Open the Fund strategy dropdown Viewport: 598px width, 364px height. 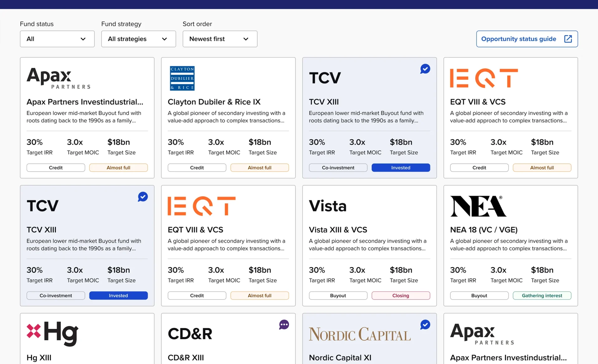pyautogui.click(x=139, y=39)
